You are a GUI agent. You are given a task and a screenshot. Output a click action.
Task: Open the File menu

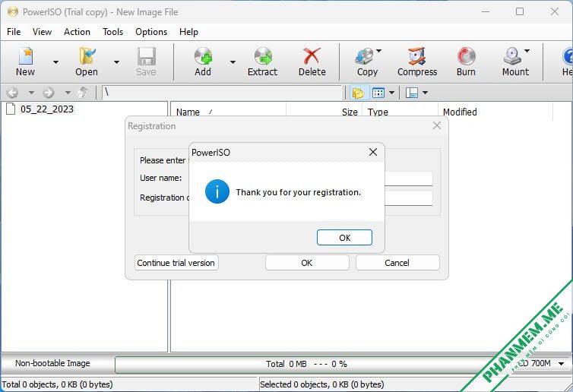point(14,32)
